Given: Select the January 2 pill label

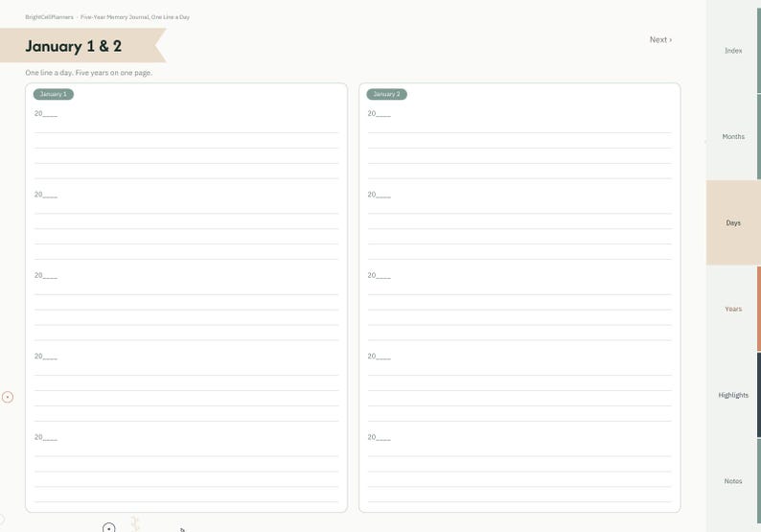Looking at the screenshot, I should pos(387,94).
